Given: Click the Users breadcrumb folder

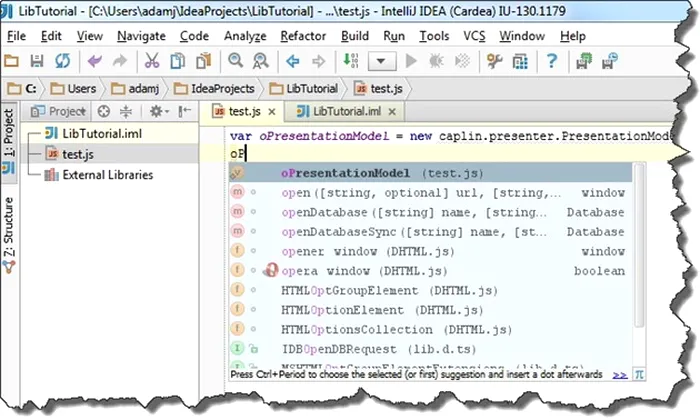Looking at the screenshot, I should (73, 89).
